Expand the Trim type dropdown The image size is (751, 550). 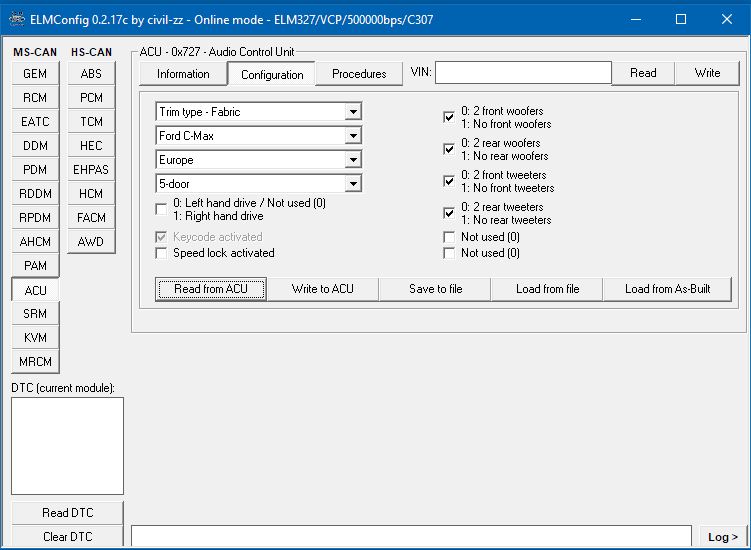(x=352, y=112)
